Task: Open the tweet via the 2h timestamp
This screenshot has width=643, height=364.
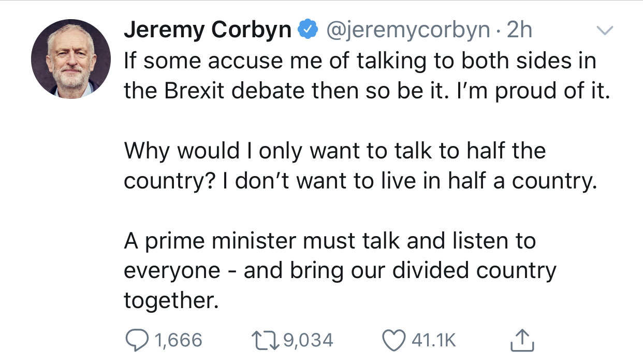Action: (x=519, y=31)
